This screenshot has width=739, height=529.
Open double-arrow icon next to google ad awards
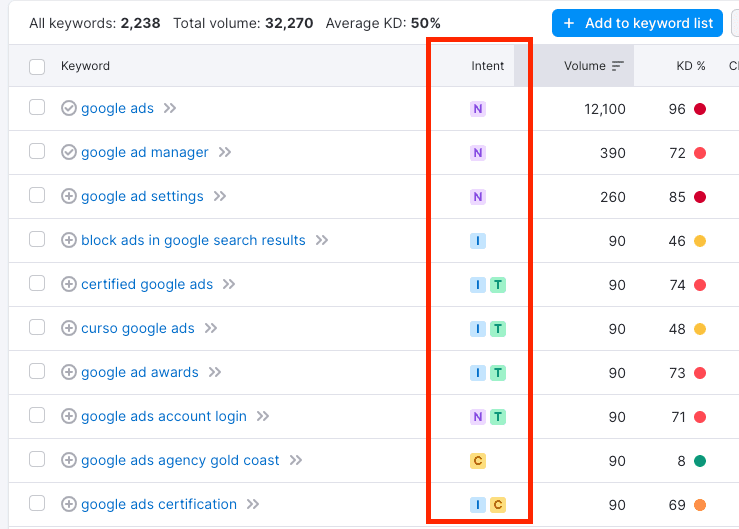tap(215, 372)
